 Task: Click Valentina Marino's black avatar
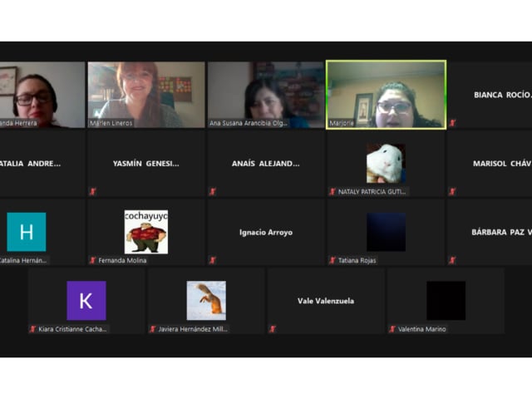point(446,301)
